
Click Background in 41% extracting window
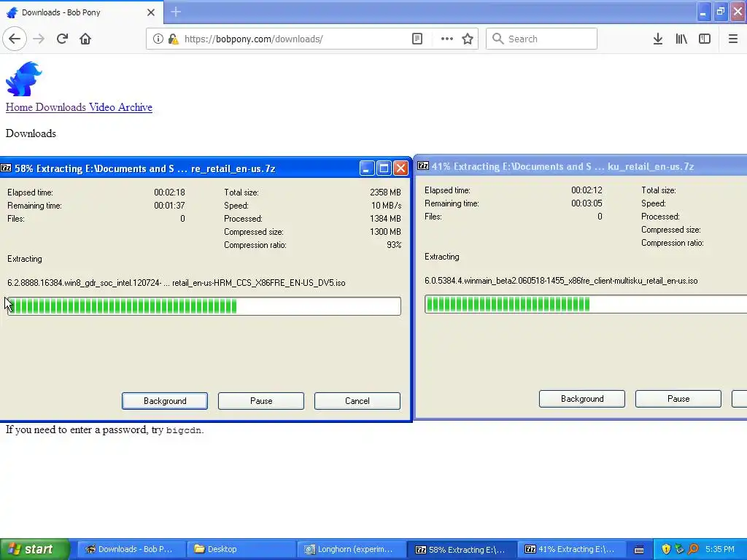[x=582, y=399]
